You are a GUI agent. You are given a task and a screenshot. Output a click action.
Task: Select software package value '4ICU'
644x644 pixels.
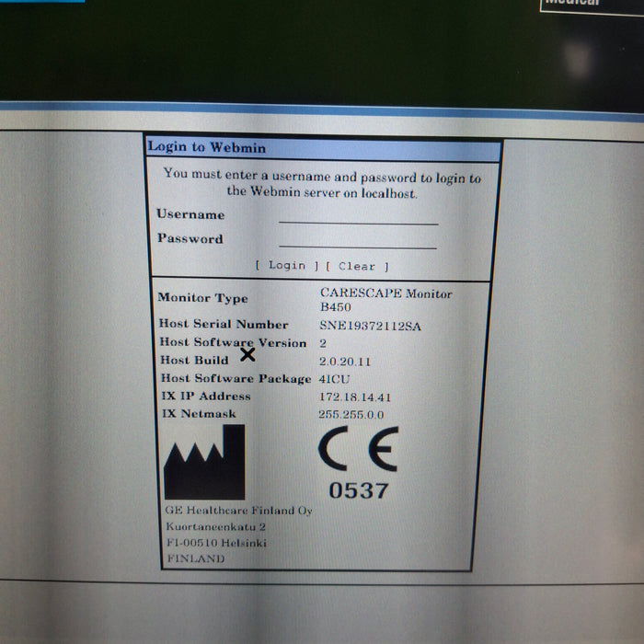point(334,379)
